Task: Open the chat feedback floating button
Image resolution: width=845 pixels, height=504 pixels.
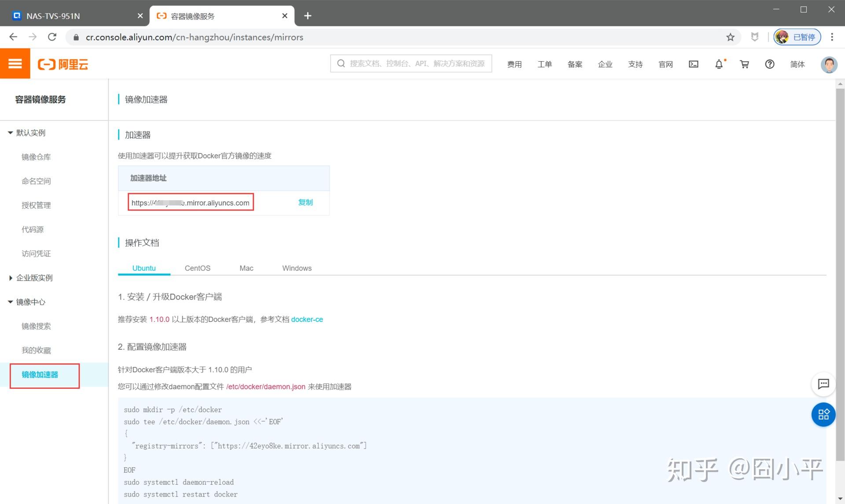Action: click(x=823, y=384)
